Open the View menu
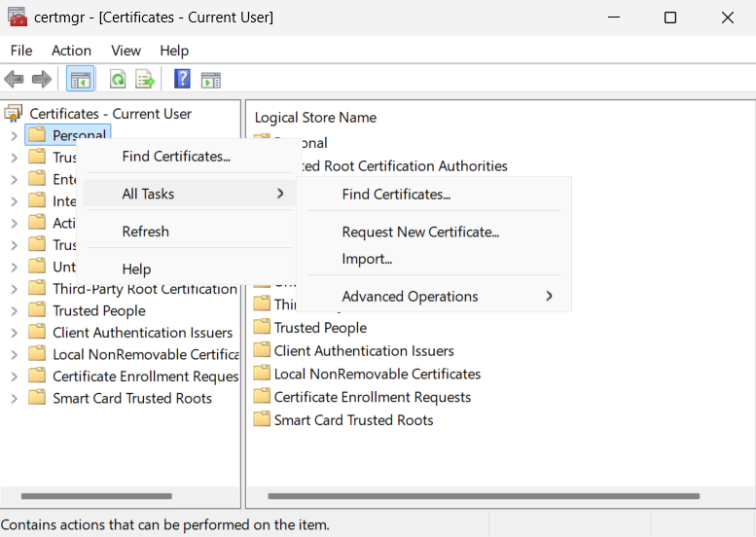The image size is (756, 537). pyautogui.click(x=126, y=51)
